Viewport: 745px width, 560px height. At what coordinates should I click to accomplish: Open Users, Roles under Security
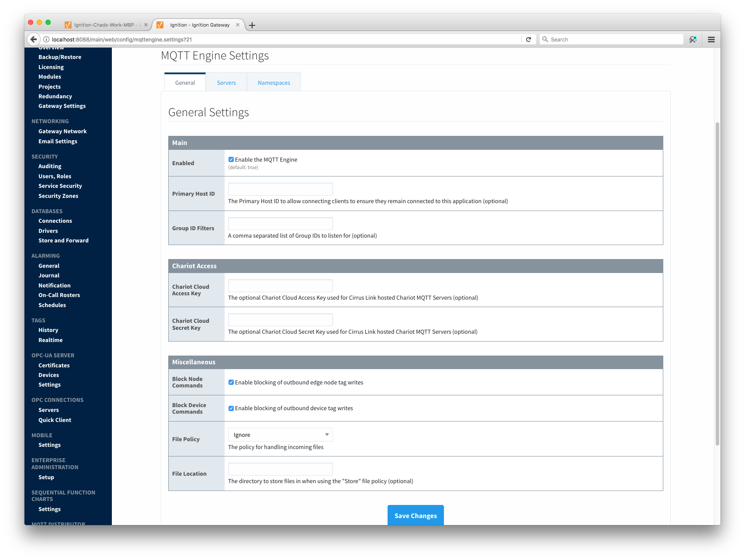point(55,176)
